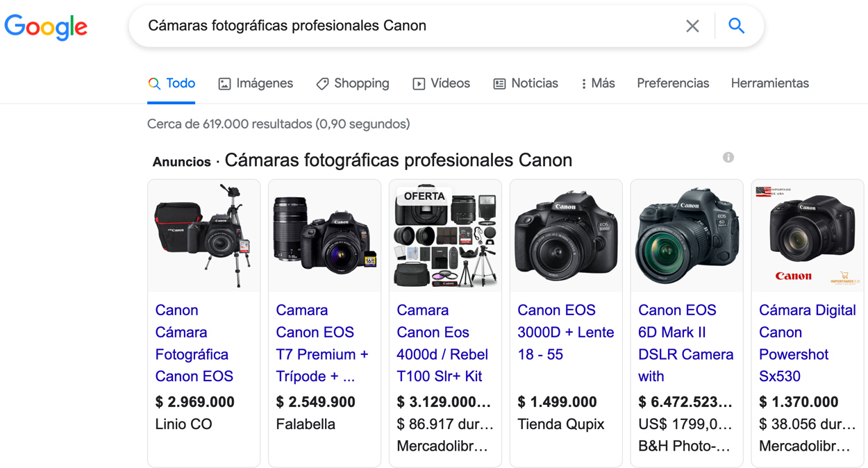Open link Camara Canon Eos 4000d / Rebel T100
Viewport: 868px width, 468px height.
point(442,343)
